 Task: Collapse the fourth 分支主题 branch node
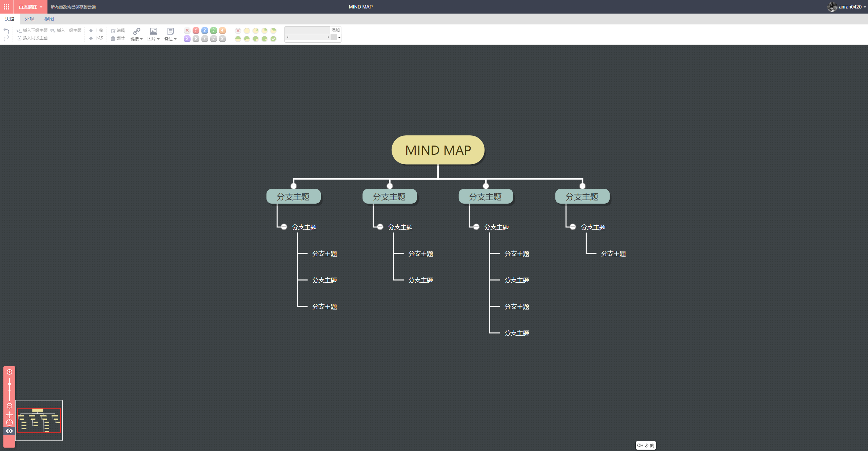pos(583,186)
